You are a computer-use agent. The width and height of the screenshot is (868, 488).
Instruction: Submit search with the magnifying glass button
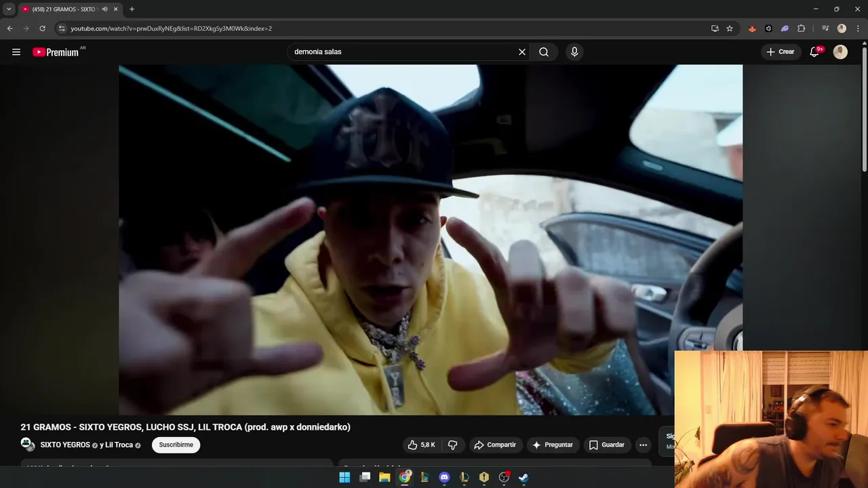544,52
